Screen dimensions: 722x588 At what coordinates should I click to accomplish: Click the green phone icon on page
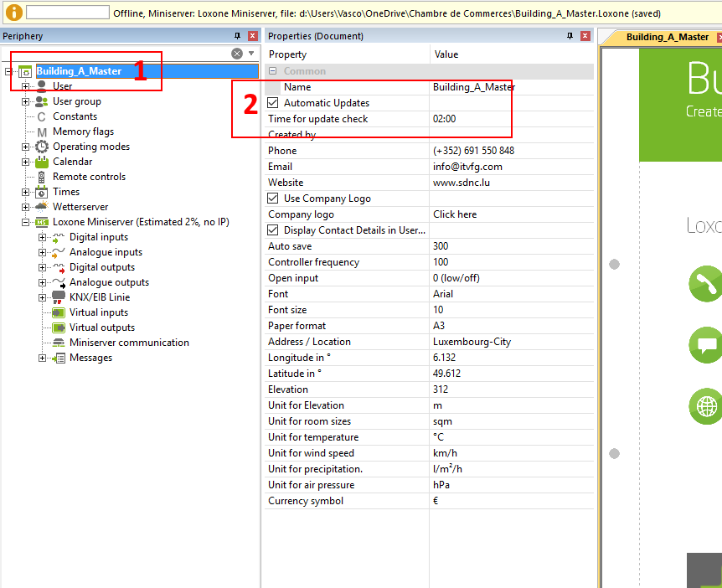pos(705,284)
